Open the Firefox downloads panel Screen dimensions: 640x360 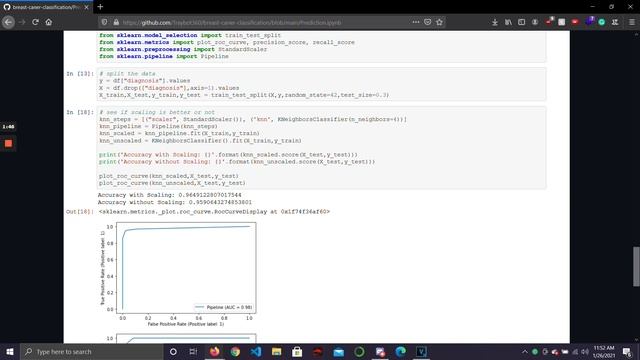[x=495, y=22]
